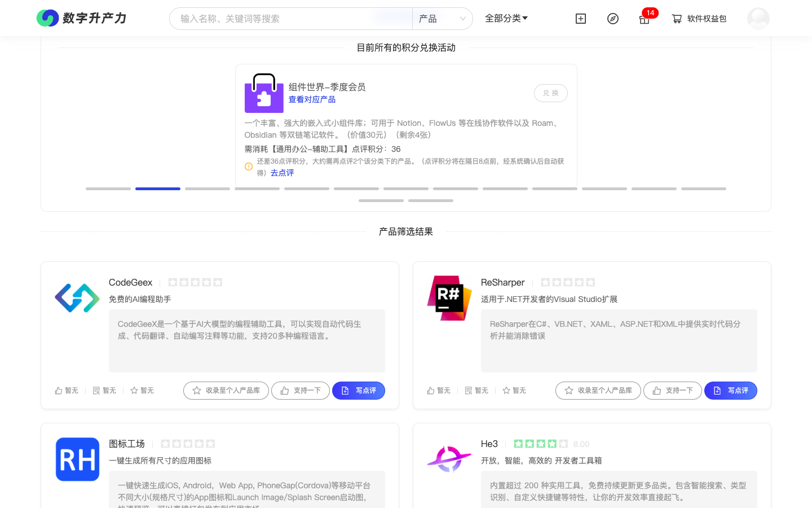Viewport: 812px width, 508px height.
Task: Click star favorites count on ReSharper card
Action: coord(514,391)
